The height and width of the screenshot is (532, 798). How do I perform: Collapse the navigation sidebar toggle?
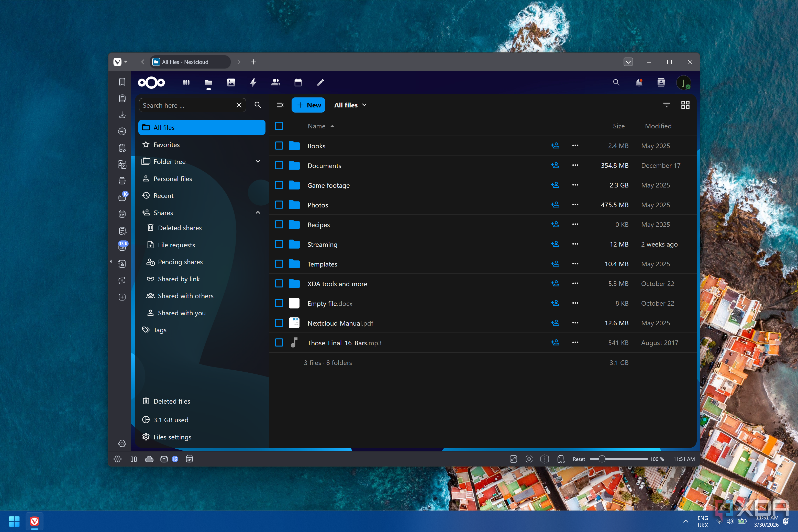click(280, 105)
